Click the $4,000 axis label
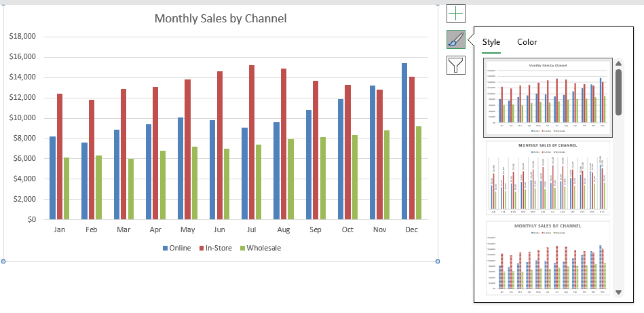This screenshot has height=313, width=644. (x=24, y=179)
